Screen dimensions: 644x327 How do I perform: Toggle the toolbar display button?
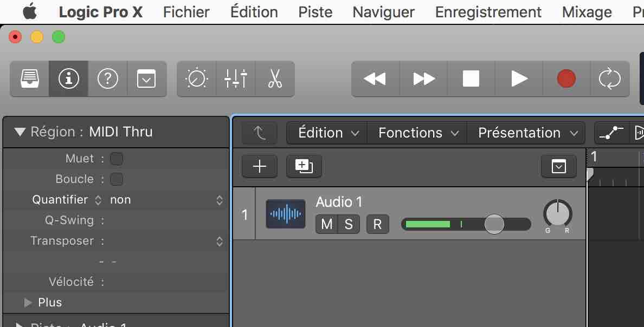pyautogui.click(x=146, y=79)
